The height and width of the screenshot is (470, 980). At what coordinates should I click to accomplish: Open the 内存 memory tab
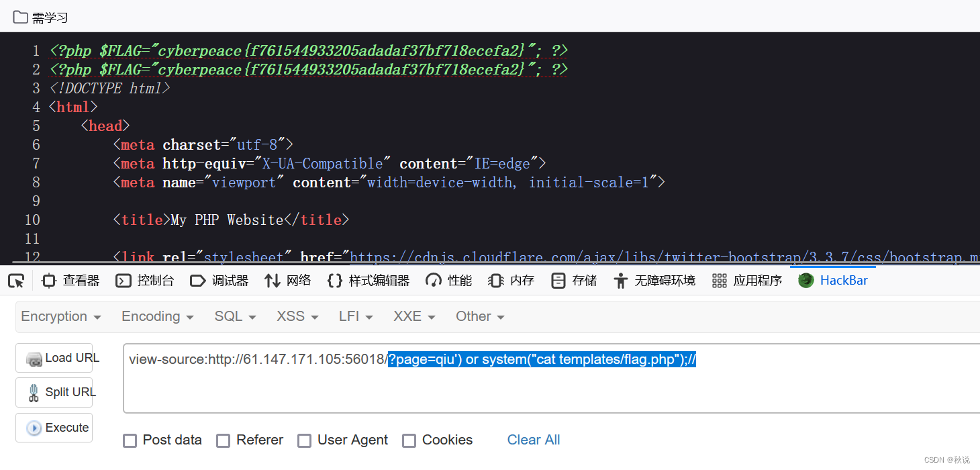coord(511,281)
